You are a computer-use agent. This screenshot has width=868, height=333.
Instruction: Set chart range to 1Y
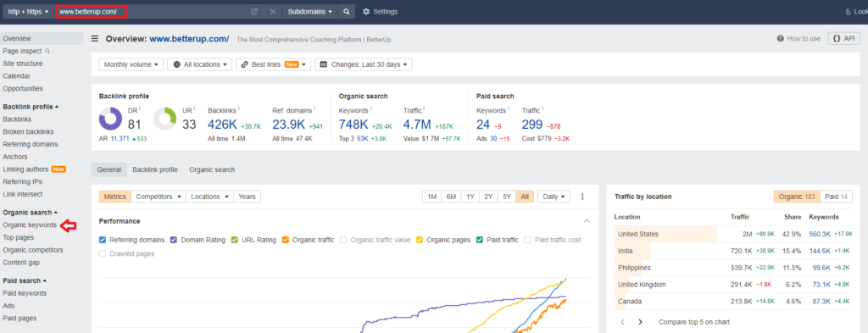pos(470,197)
